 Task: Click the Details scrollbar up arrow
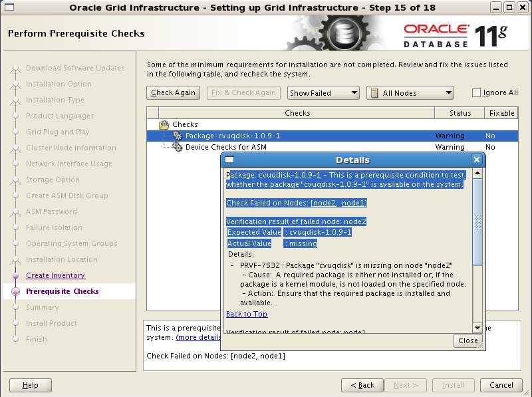[x=477, y=174]
